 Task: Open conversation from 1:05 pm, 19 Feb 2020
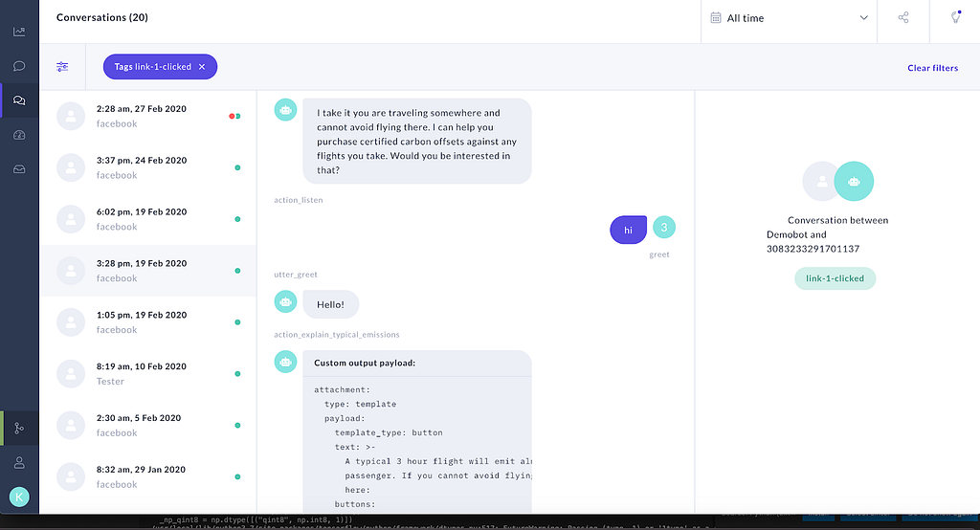[x=148, y=322]
